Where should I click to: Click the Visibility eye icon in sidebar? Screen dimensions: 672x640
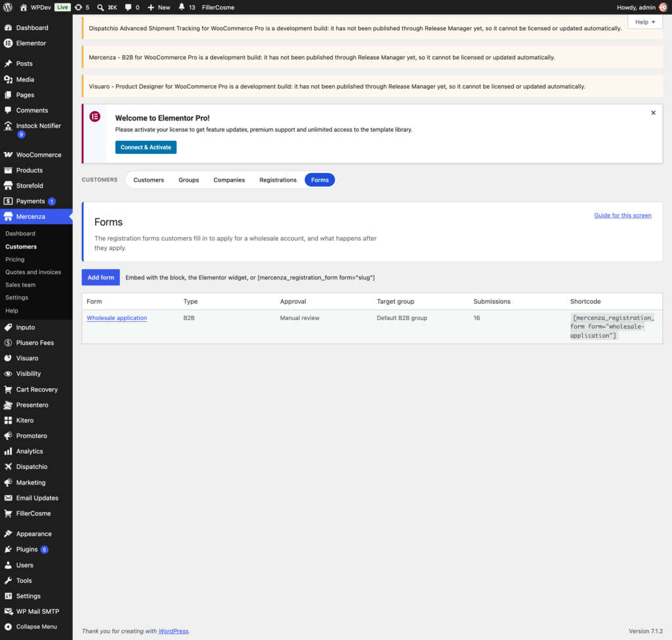(8, 374)
